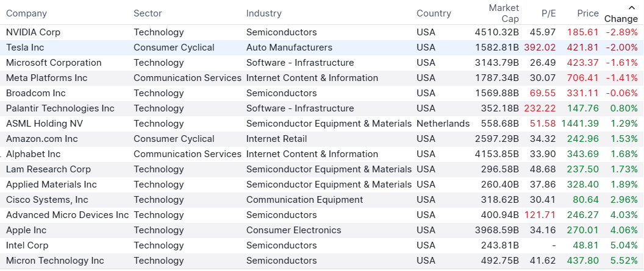Click Meta Platforms Inc name
This screenshot has height=271, width=644.
[x=46, y=78]
